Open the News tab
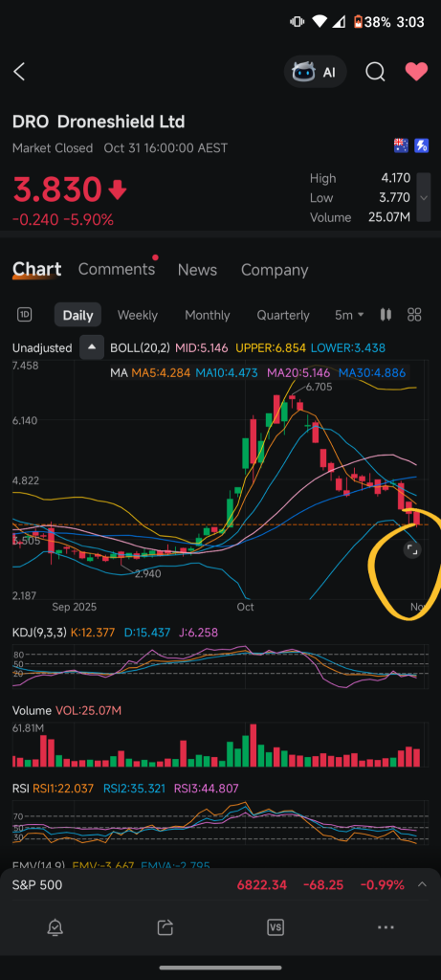This screenshot has height=980, width=441. coord(197,270)
